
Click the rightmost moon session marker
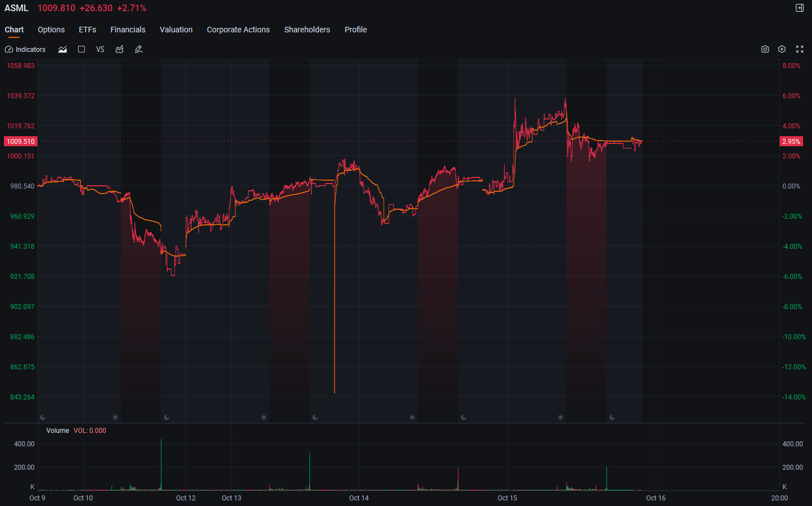pos(612,417)
